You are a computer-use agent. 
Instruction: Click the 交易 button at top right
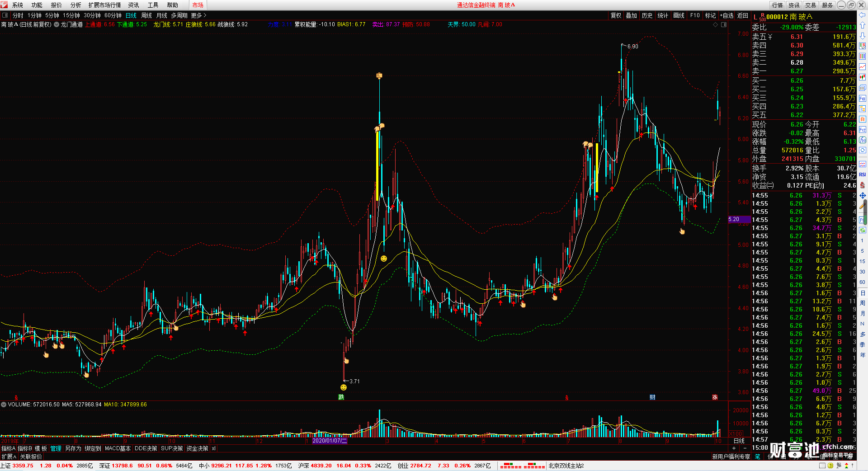[811, 5]
